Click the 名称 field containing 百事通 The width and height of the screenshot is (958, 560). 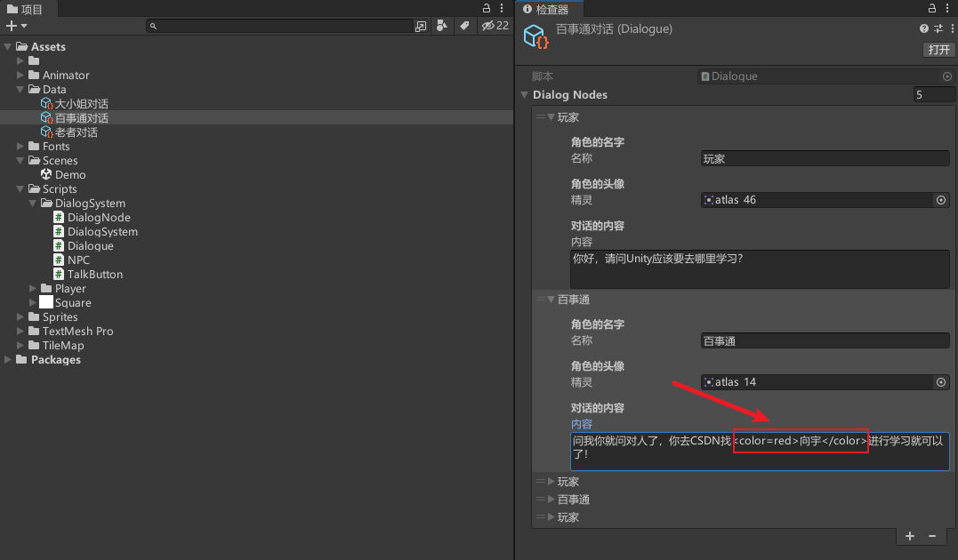825,340
